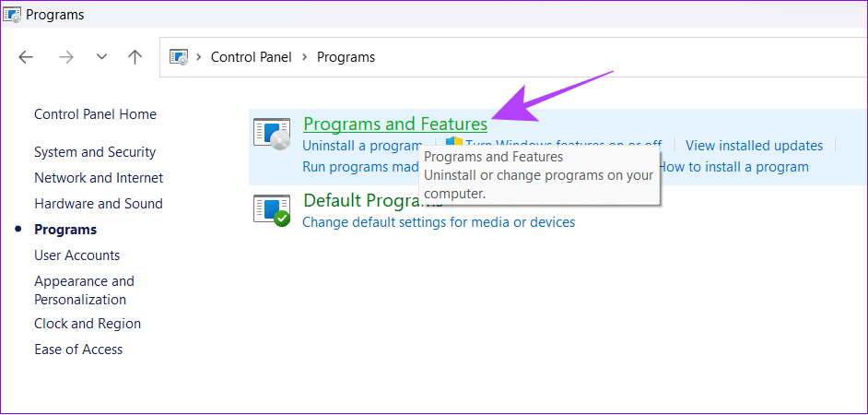Viewport: 868px width, 415px height.
Task: Click Run programs made for previous versions link
Action: click(x=360, y=167)
